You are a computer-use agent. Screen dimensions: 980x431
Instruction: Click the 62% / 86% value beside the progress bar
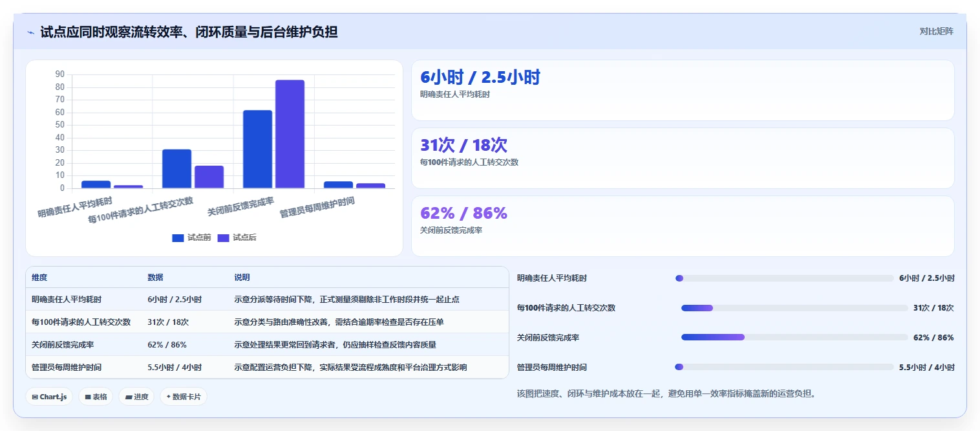tap(933, 337)
